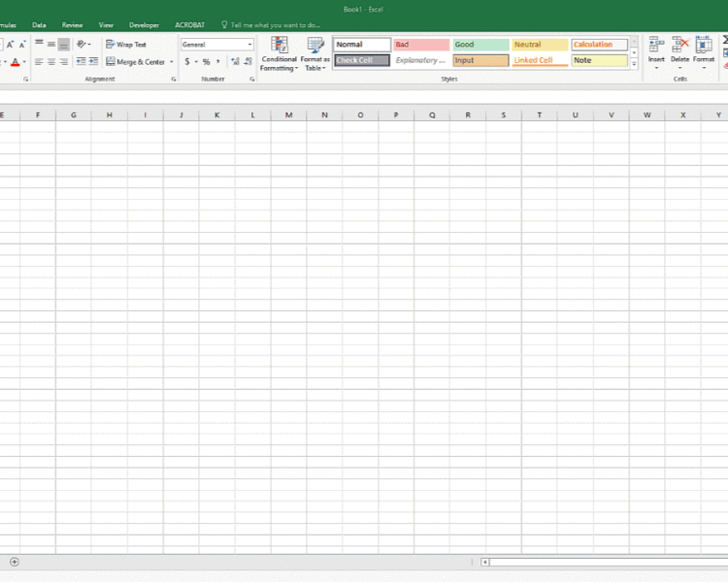The height and width of the screenshot is (582, 728).
Task: Toggle Wrap Text on
Action: click(126, 45)
